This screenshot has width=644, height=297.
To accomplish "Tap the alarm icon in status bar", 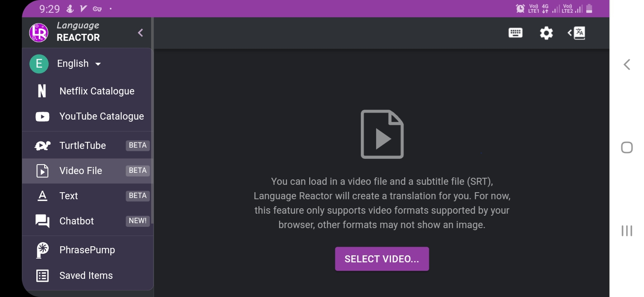I will point(520,8).
